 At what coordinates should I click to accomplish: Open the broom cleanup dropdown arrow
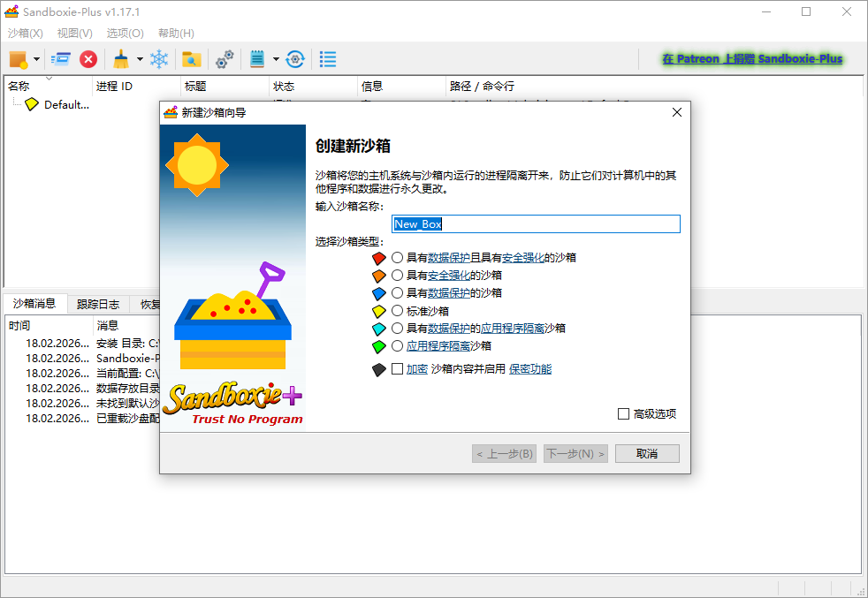(139, 59)
